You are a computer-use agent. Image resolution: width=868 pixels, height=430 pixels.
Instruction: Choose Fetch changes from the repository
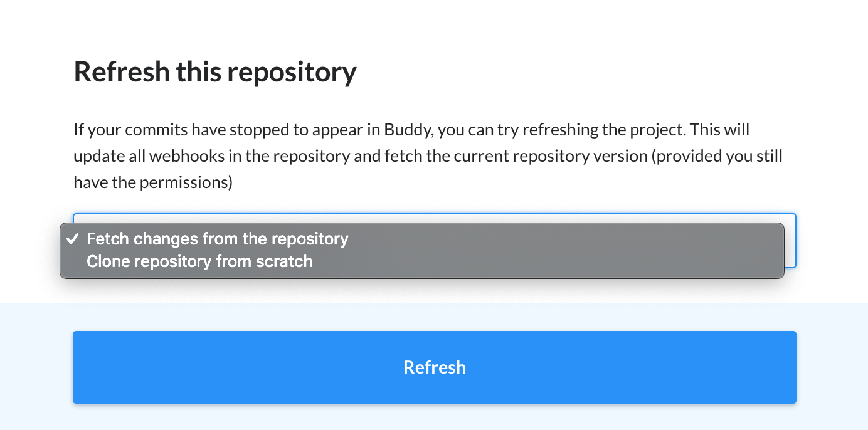coord(218,239)
